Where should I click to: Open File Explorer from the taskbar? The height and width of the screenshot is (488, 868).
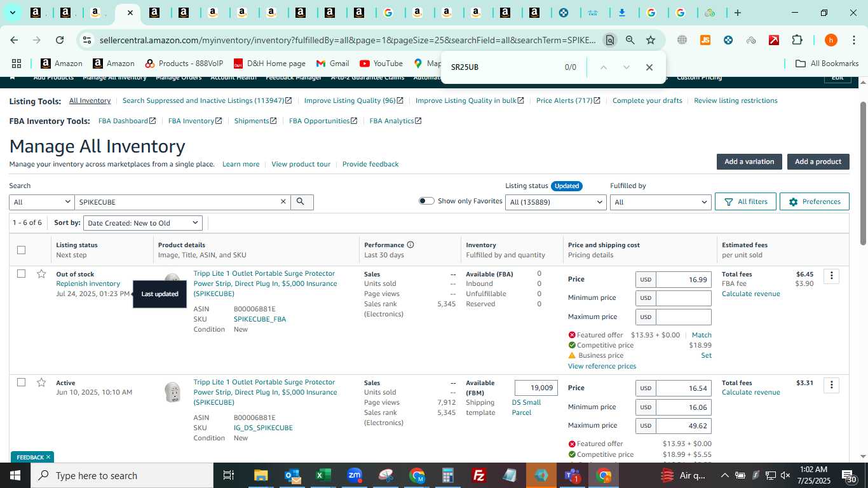[261, 475]
